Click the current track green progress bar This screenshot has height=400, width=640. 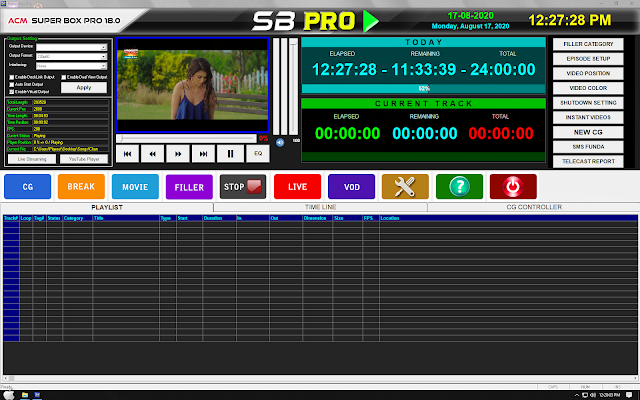[423, 157]
